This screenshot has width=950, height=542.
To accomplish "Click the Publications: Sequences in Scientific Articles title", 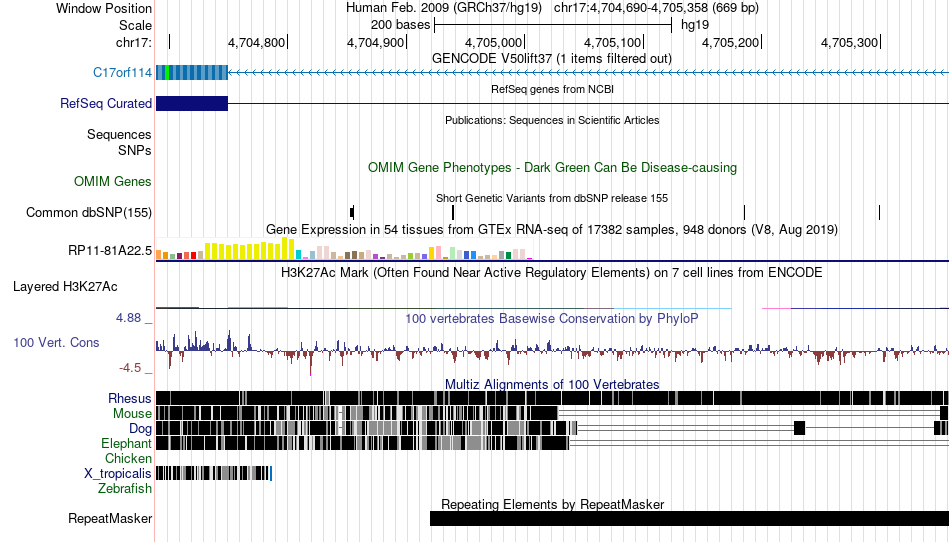I will (552, 121).
